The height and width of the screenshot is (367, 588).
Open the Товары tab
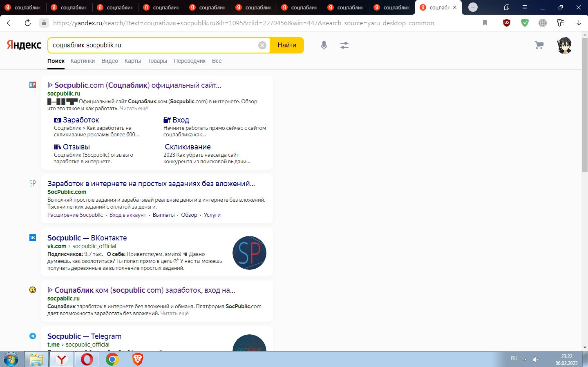(x=157, y=61)
